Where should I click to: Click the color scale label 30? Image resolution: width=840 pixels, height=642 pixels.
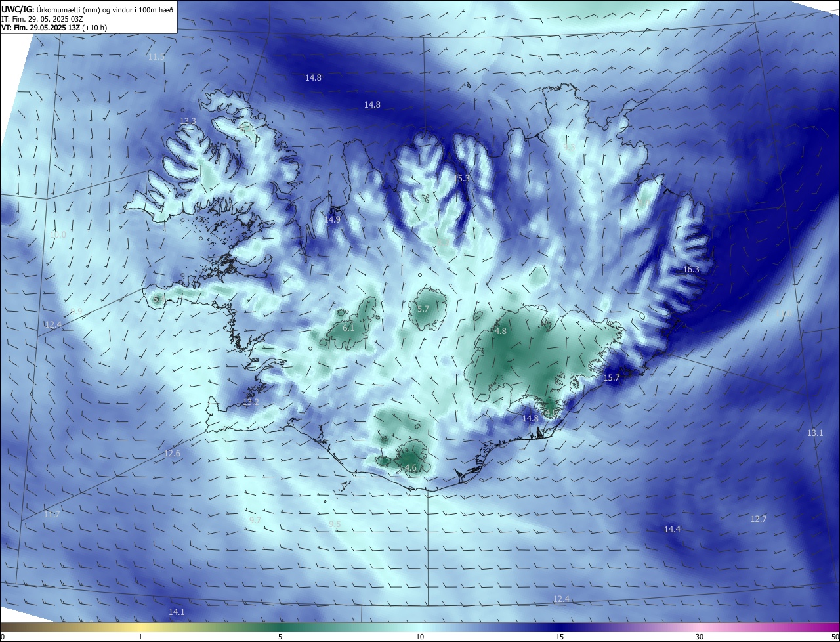click(x=700, y=637)
